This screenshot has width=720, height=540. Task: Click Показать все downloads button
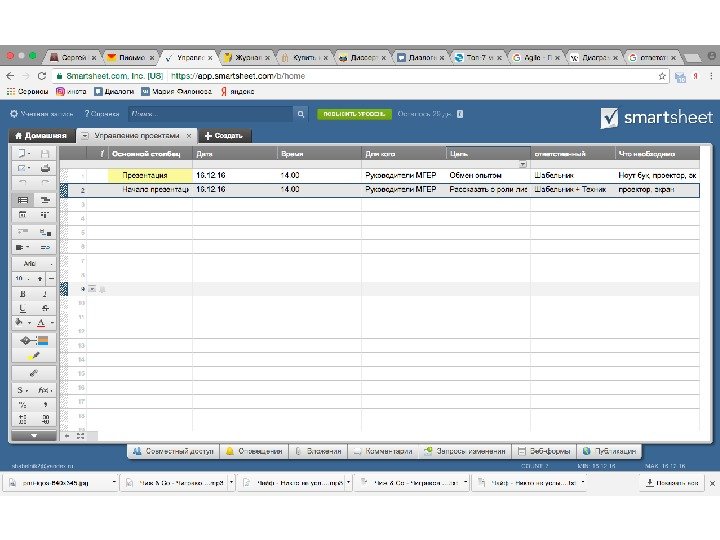(x=672, y=483)
